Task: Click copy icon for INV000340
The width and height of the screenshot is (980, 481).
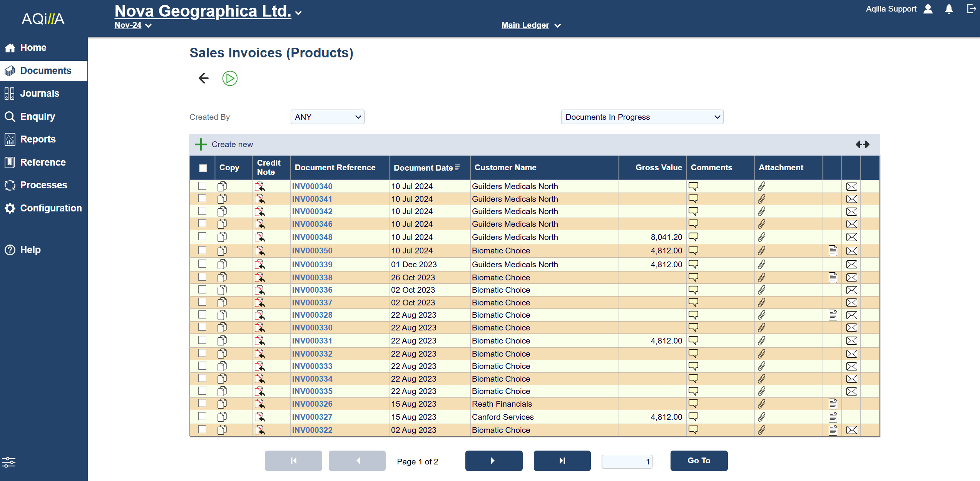Action: tap(222, 186)
